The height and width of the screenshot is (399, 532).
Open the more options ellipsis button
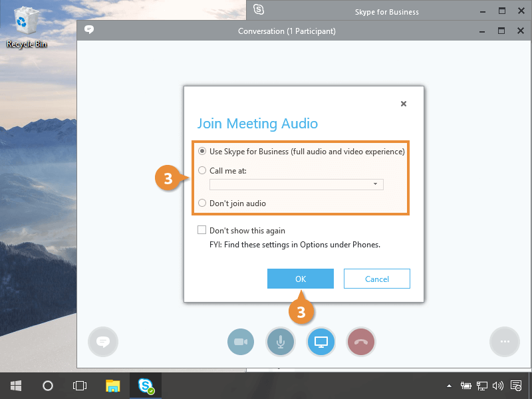[504, 342]
